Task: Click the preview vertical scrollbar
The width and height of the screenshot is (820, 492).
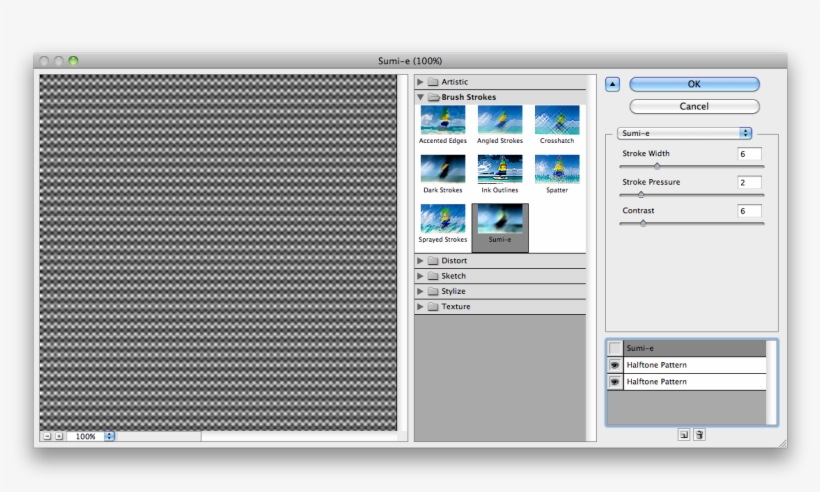Action: pyautogui.click(x=402, y=253)
